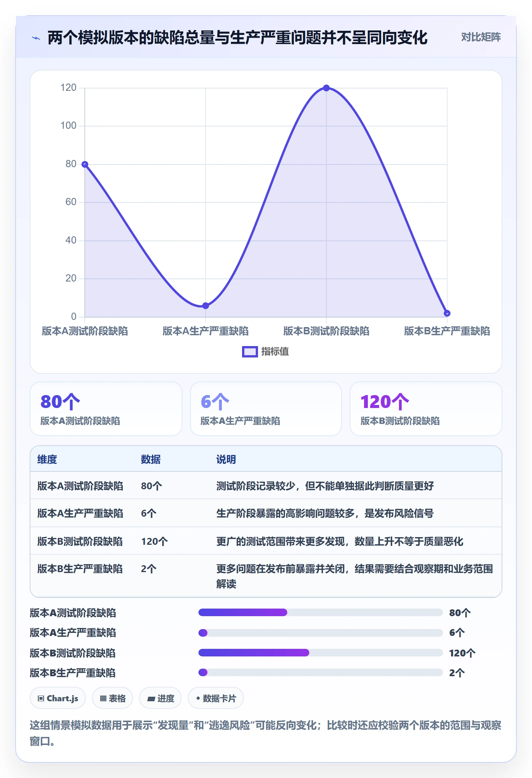Click the 版本B生产严重缺陷 progress bar
The image size is (532, 778).
coord(321,672)
